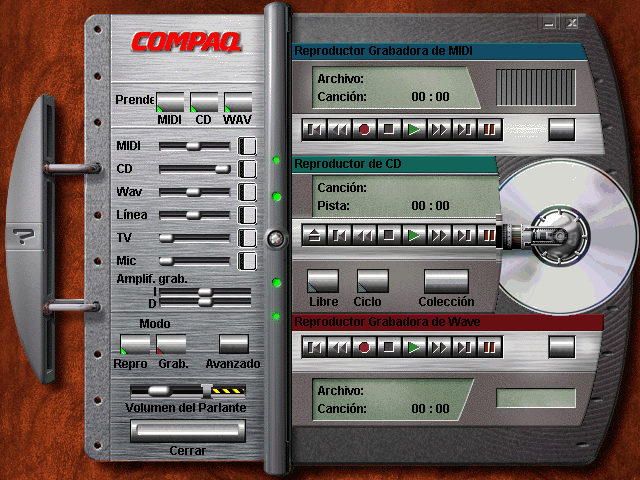This screenshot has height=480, width=640.
Task: Toggle the MIDI power button under Prende
Action: click(x=170, y=102)
